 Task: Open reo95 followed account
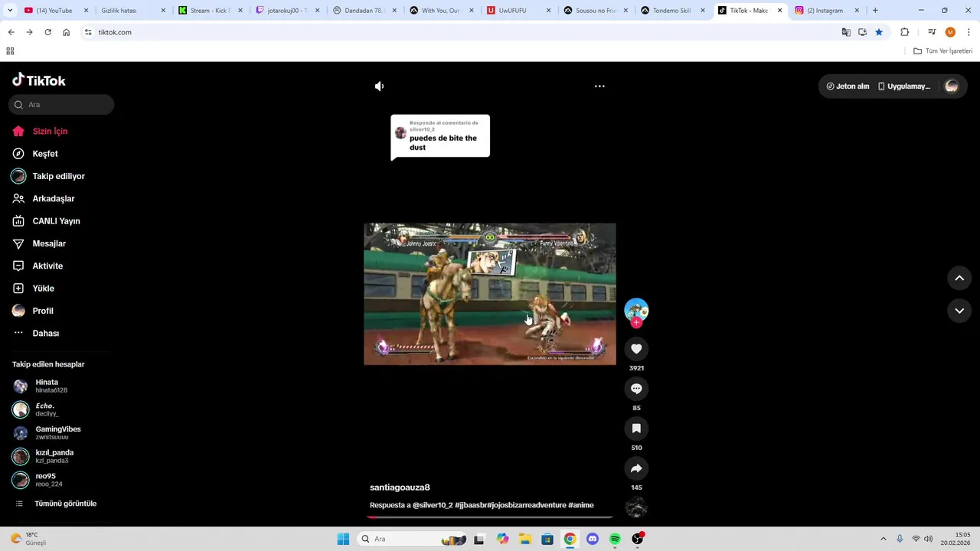pyautogui.click(x=46, y=480)
